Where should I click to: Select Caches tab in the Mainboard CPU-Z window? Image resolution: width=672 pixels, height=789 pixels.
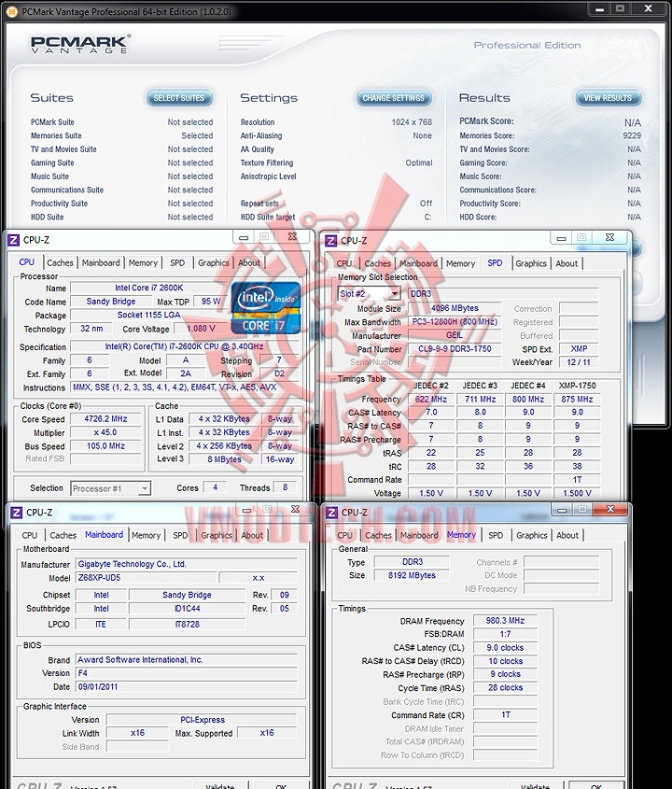coord(63,535)
